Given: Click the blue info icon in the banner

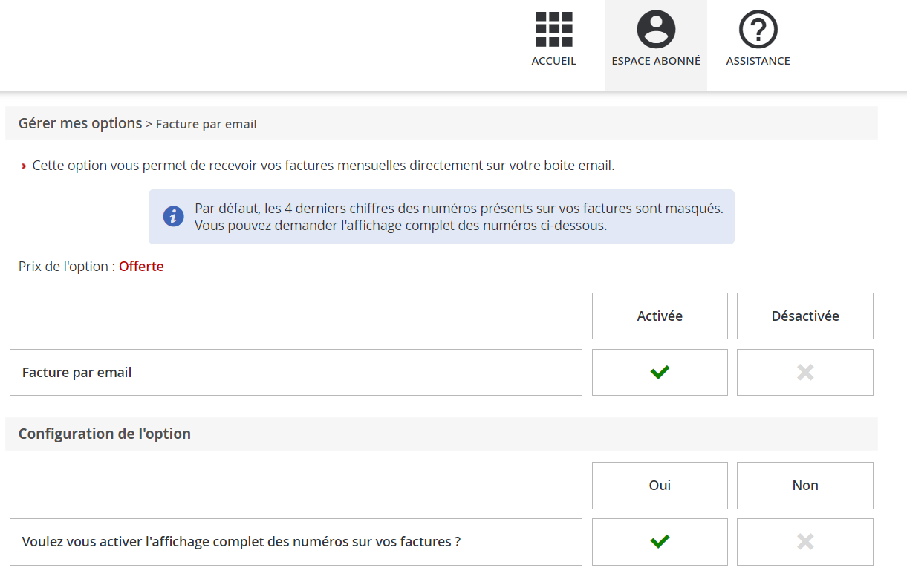Looking at the screenshot, I should coord(173,217).
